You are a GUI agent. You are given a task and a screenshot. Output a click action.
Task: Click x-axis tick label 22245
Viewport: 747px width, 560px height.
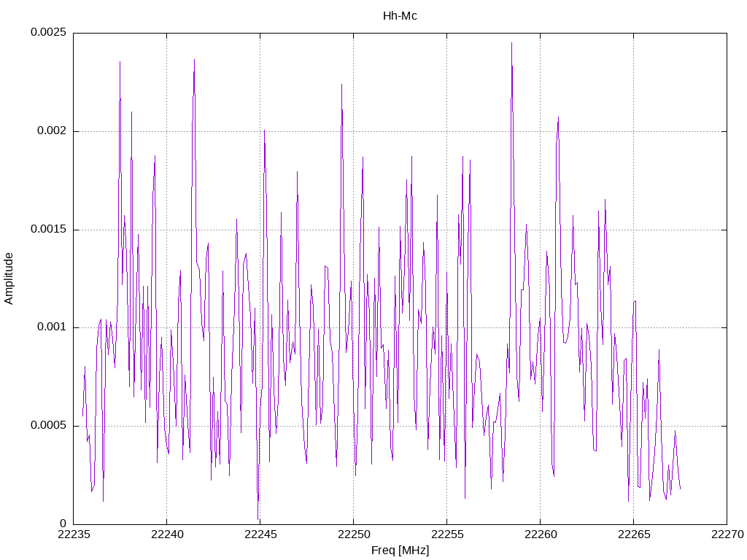[260, 534]
